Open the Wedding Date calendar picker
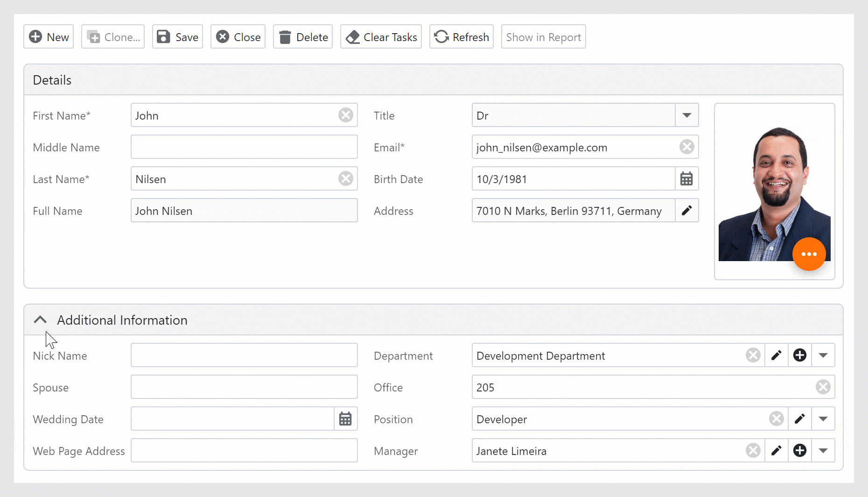Screen dimensions: 868x497 coord(346,419)
